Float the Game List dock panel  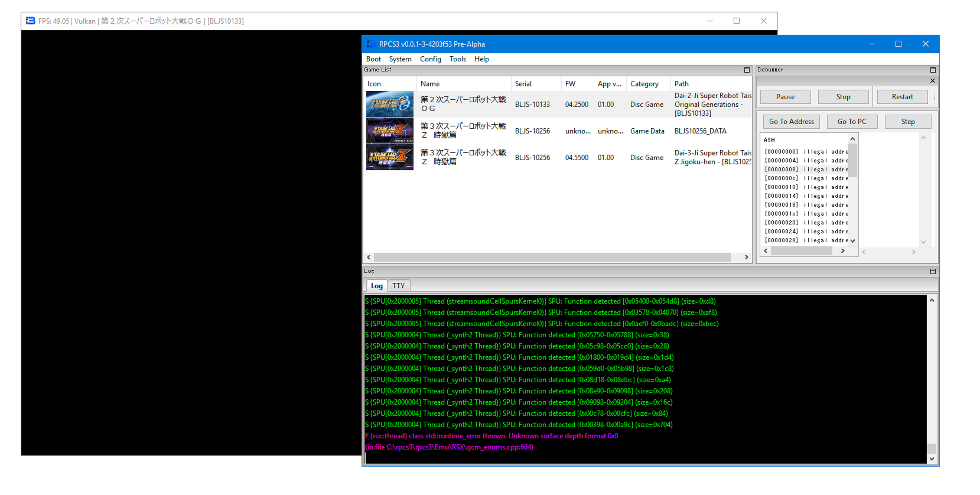746,70
